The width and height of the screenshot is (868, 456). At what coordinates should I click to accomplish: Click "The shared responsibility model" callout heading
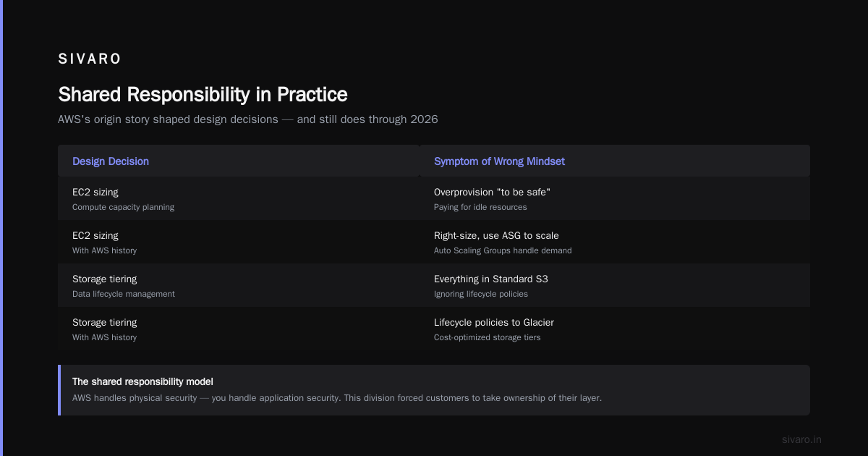click(x=142, y=381)
